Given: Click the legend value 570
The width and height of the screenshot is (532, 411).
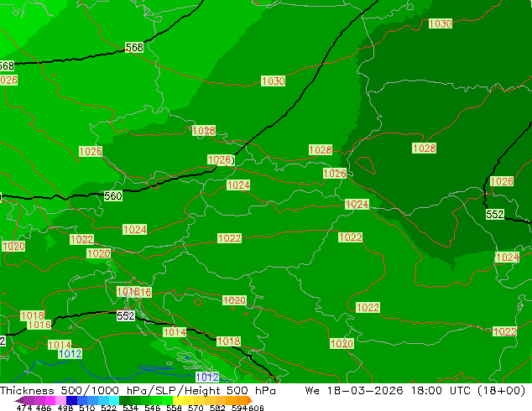Looking at the screenshot, I should (x=196, y=408).
